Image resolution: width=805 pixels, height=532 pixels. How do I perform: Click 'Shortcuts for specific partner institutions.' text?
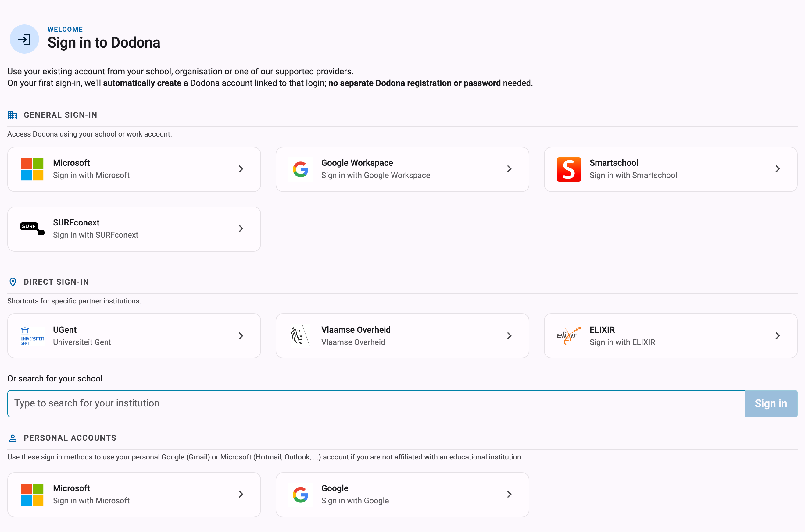(x=74, y=301)
